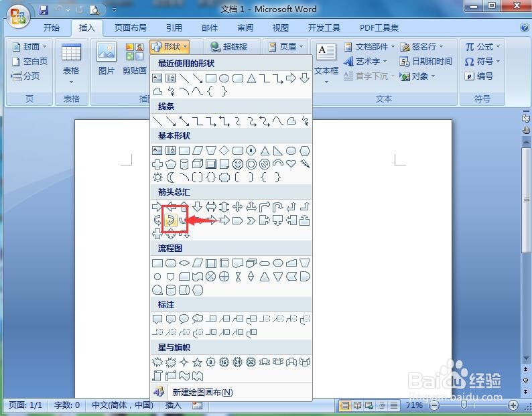
Task: Insert 日期和时间 date and time
Action: point(426,62)
